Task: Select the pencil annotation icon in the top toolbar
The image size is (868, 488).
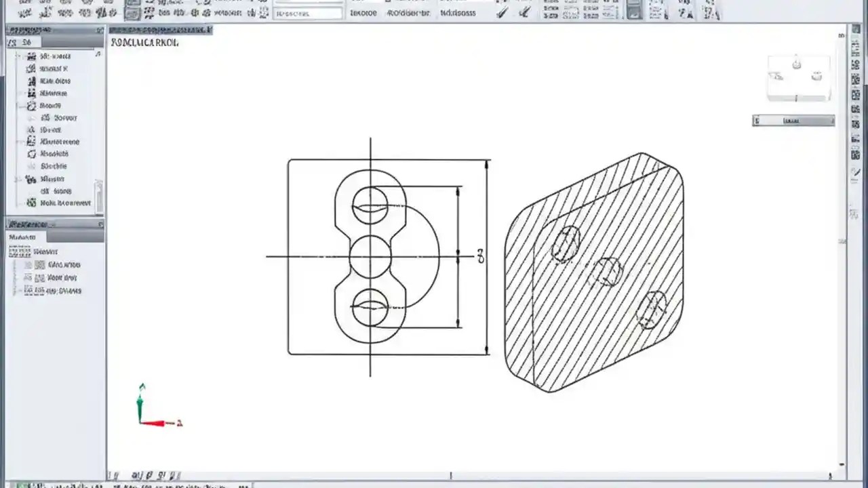Action: click(500, 10)
